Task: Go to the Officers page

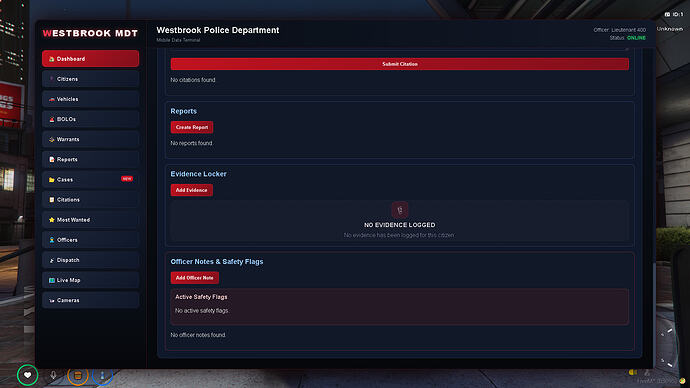Action: (90, 240)
